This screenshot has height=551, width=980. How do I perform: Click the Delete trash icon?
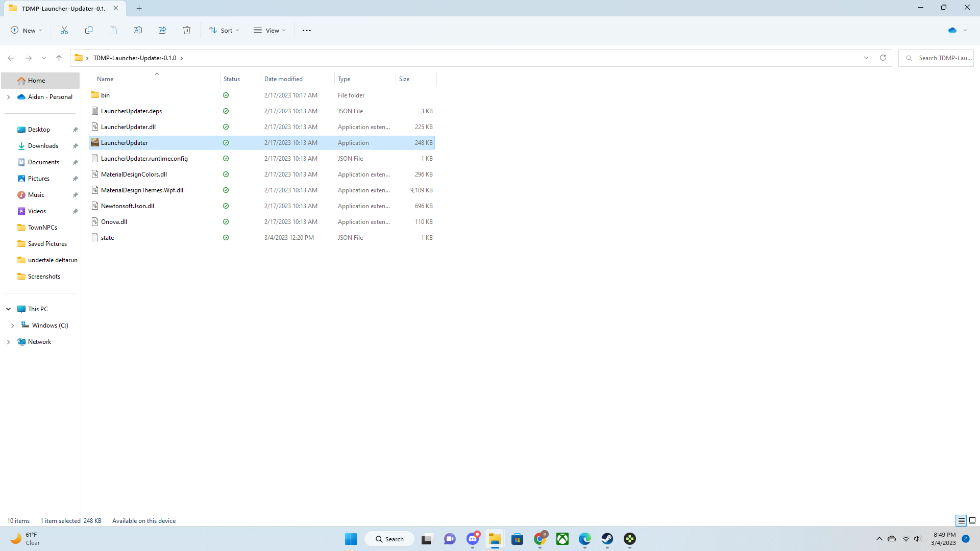[187, 31]
